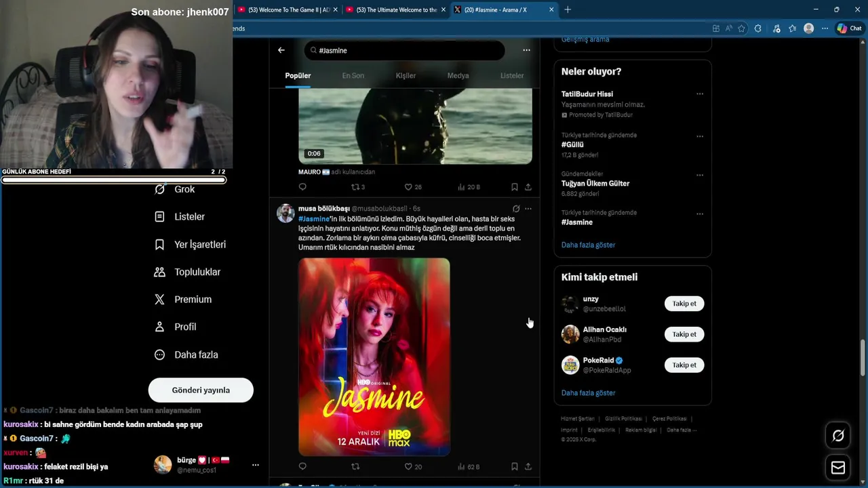This screenshot has width=868, height=488.
Task: Open more menu on musa bölükbaşı post
Action: click(528, 209)
